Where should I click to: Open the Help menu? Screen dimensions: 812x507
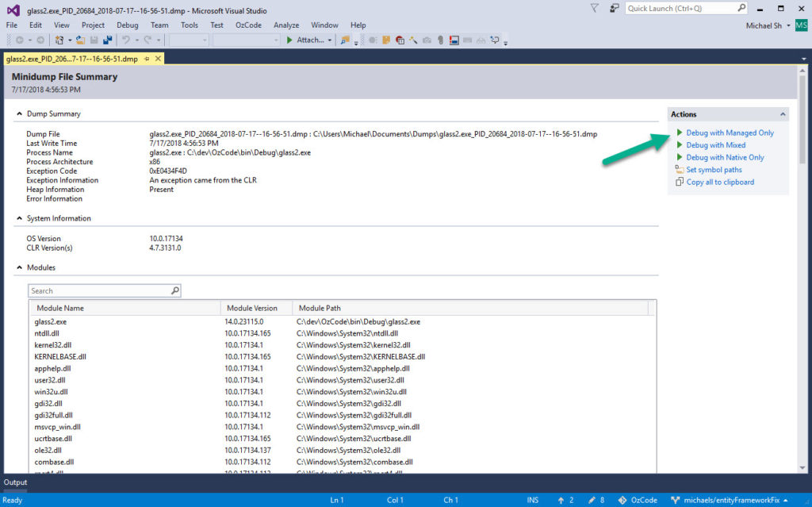(358, 25)
